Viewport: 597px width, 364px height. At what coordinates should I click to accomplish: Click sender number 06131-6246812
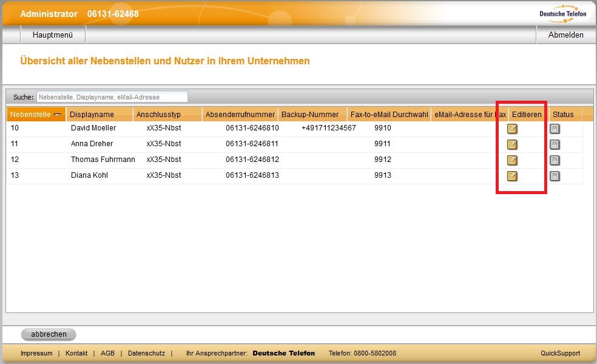point(252,160)
